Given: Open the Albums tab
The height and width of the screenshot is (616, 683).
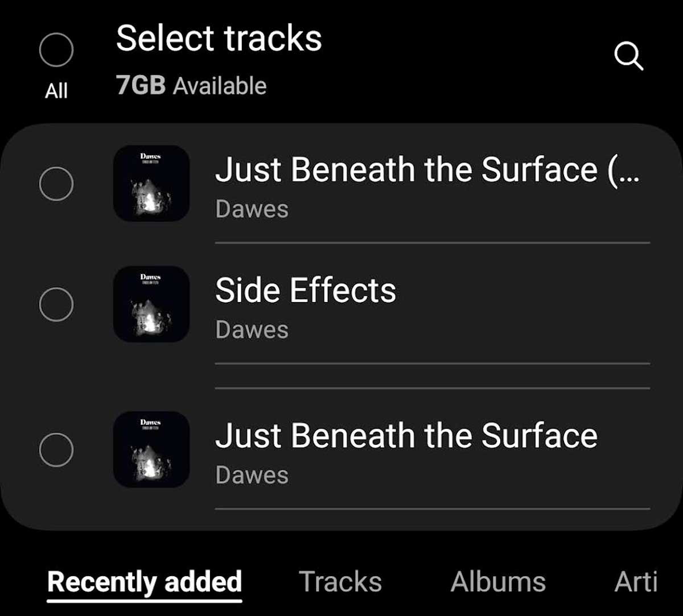Looking at the screenshot, I should point(499,581).
